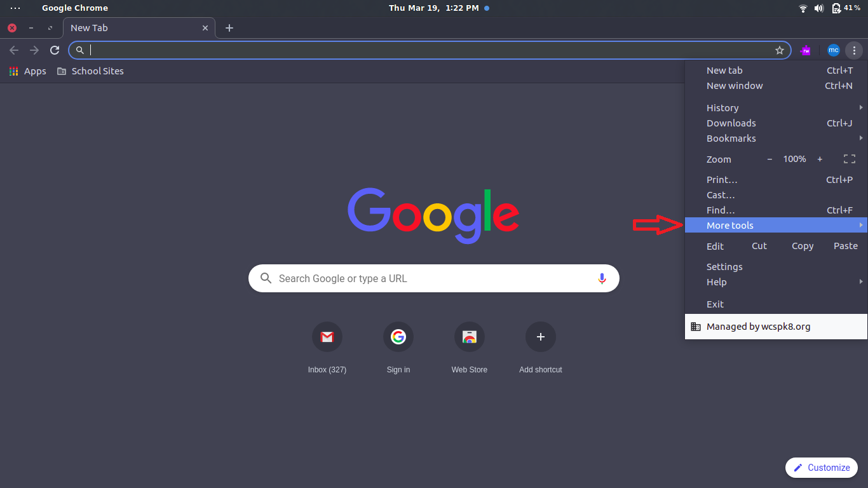
Task: Click the three-dot Chrome menu button
Action: tap(854, 50)
